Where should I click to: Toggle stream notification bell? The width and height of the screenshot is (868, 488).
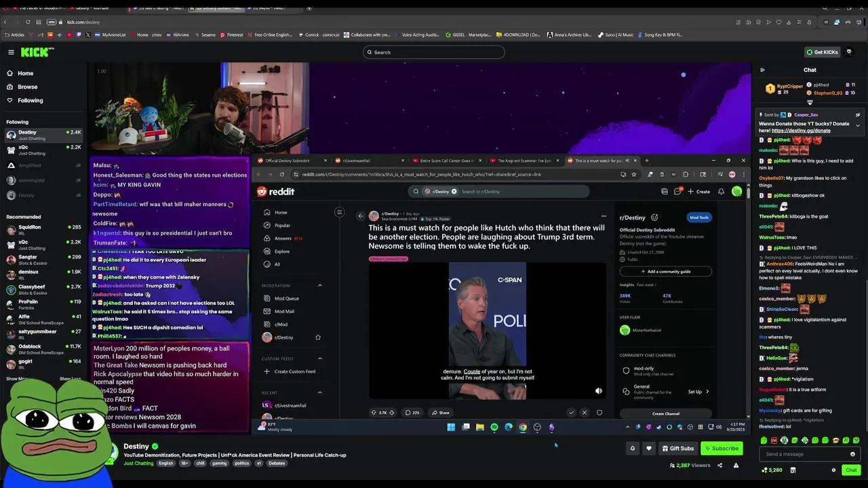633,448
